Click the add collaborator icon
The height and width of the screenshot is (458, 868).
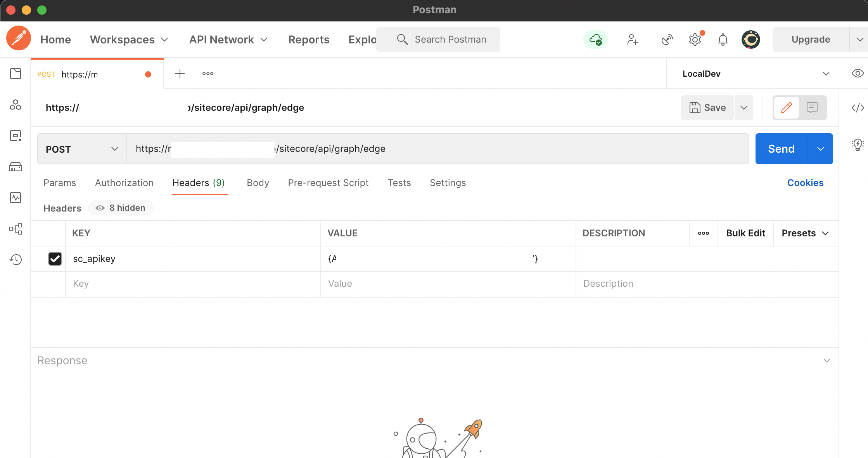pyautogui.click(x=632, y=39)
